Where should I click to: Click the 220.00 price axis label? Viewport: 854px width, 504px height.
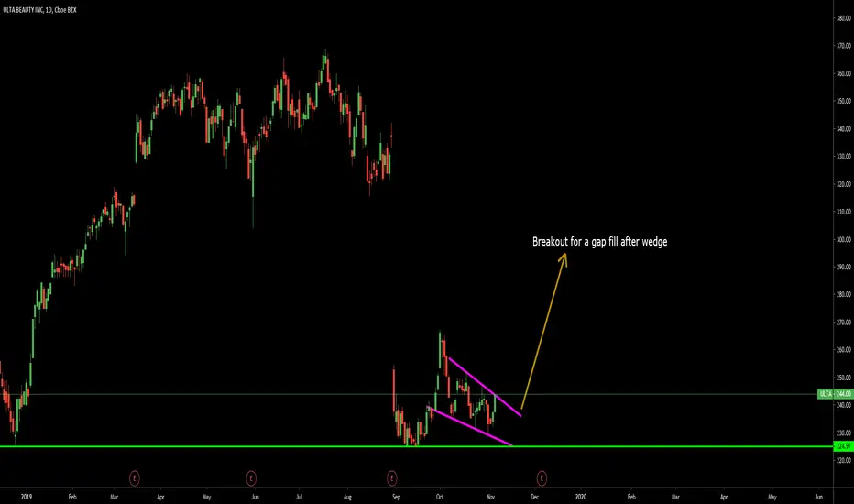click(844, 460)
